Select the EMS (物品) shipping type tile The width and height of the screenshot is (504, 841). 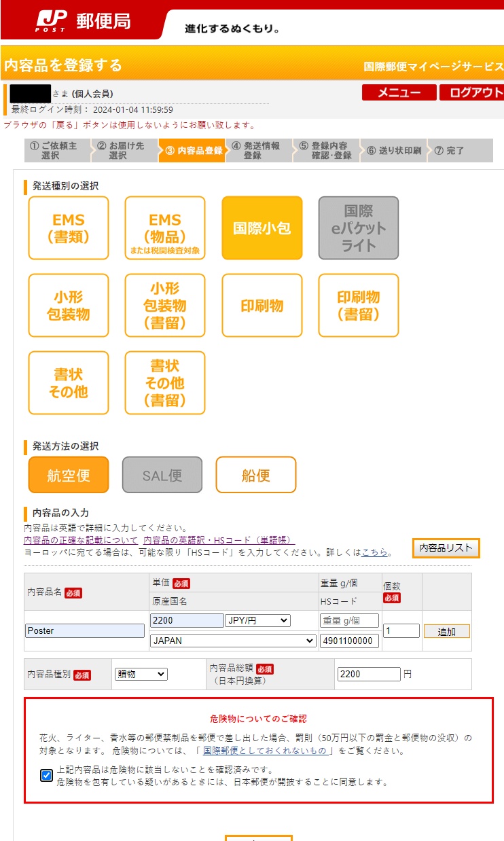click(165, 228)
